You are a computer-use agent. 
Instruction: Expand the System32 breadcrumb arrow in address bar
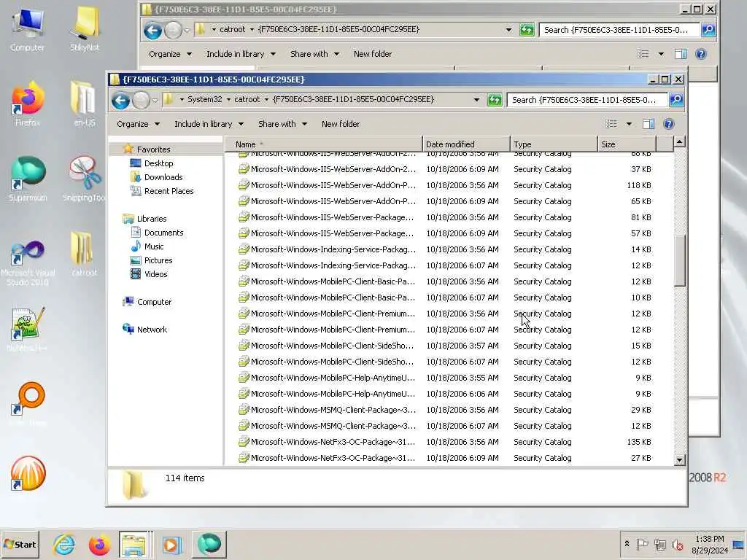(228, 99)
